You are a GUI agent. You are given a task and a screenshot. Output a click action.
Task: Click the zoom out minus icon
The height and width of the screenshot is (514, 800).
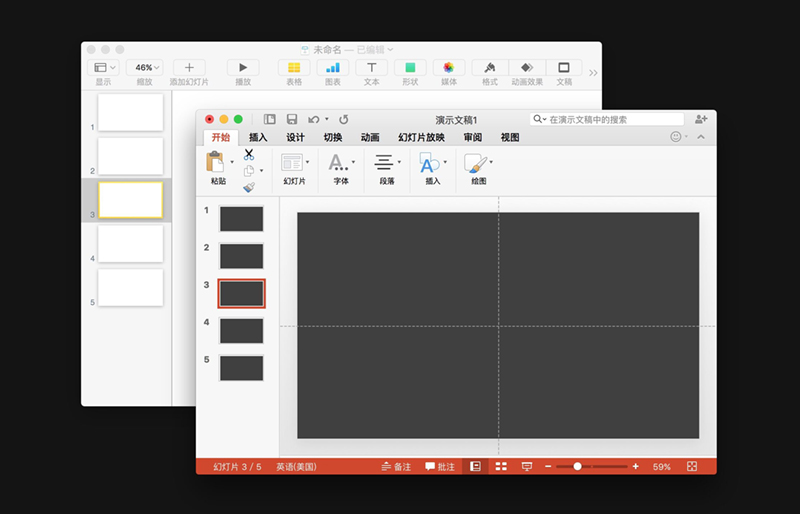click(x=548, y=467)
